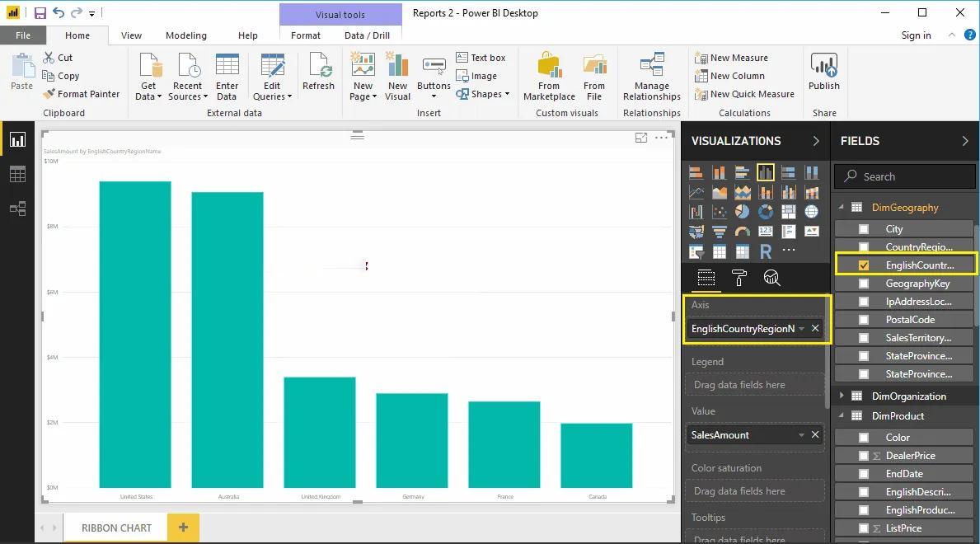Viewport: 980px width, 544px height.
Task: Expand the DimOrganization table
Action: coord(842,396)
